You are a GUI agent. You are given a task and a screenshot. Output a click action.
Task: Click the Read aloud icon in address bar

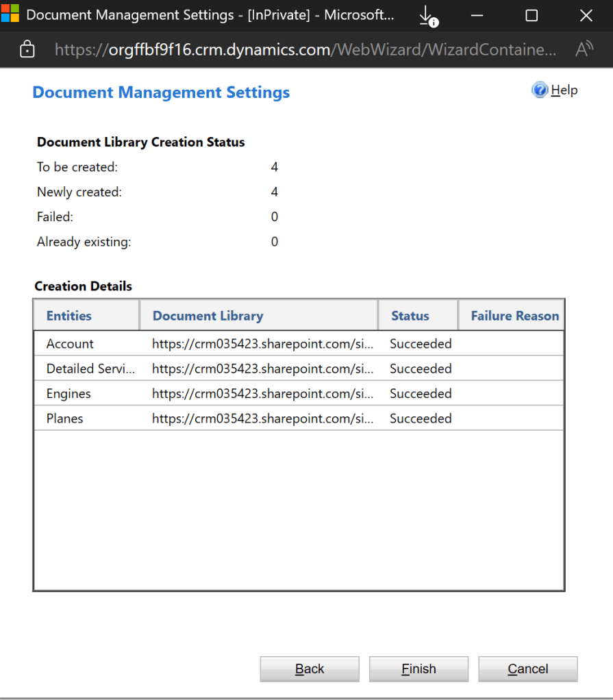(584, 49)
